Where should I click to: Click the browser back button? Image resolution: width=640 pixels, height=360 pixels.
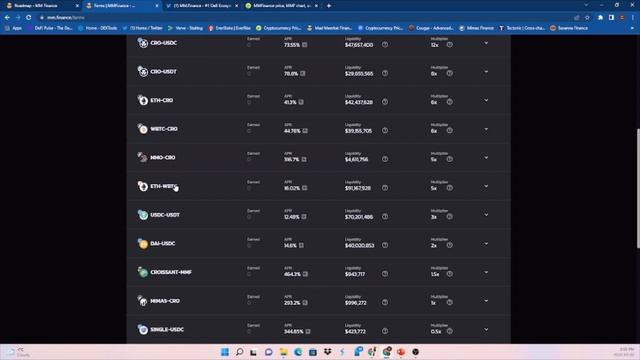7,18
